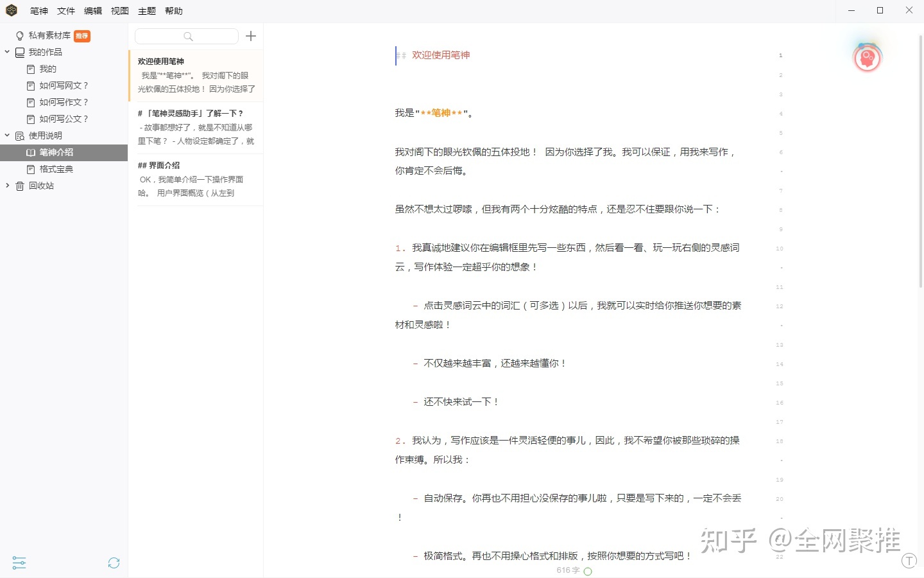Click the green circle status indicator
The width and height of the screenshot is (924, 578).
click(x=588, y=571)
